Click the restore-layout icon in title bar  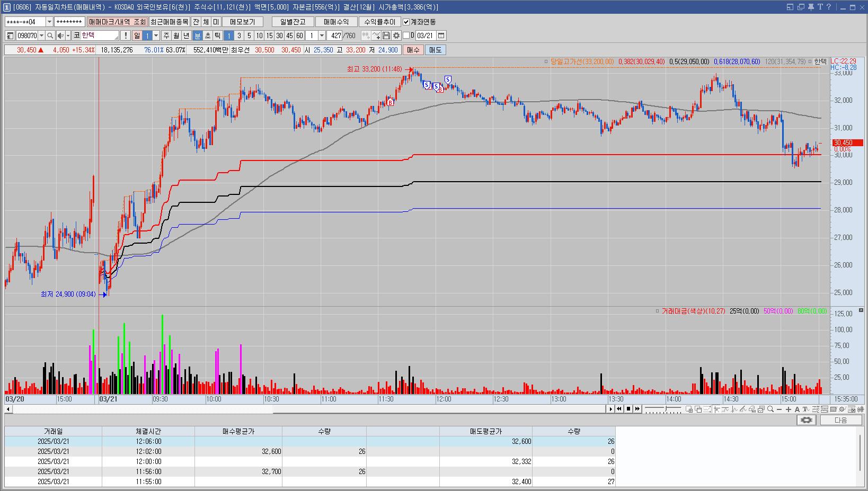point(790,7)
